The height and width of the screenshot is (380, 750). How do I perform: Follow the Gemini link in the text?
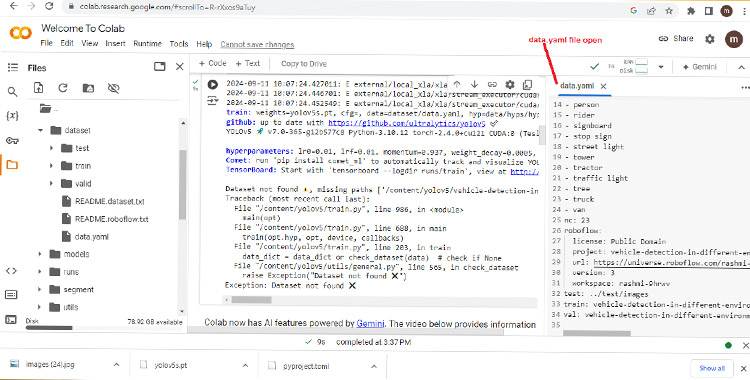tap(370, 324)
